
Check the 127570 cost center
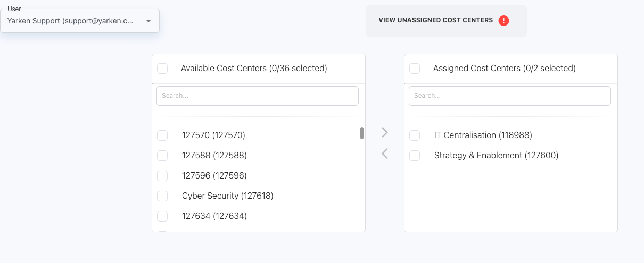[x=162, y=135]
